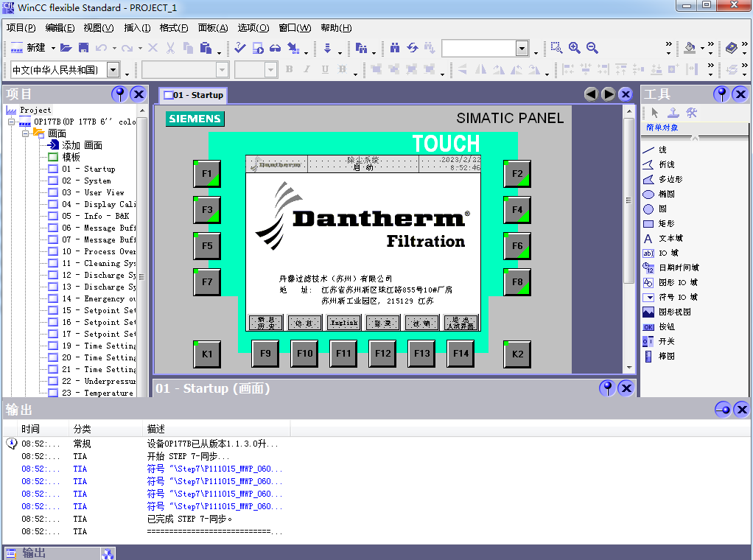753x560 pixels.
Task: Select the 01 - Startup editor tab
Action: click(x=193, y=95)
